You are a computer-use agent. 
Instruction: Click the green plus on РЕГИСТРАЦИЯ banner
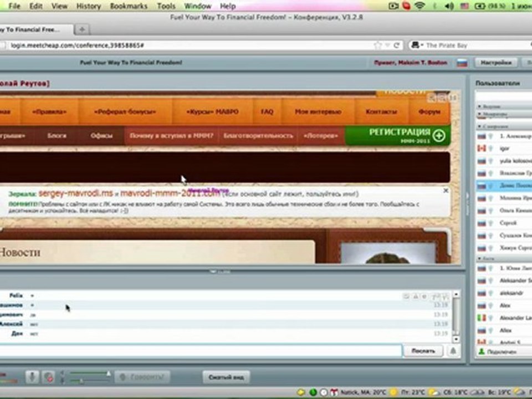pyautogui.click(x=439, y=136)
